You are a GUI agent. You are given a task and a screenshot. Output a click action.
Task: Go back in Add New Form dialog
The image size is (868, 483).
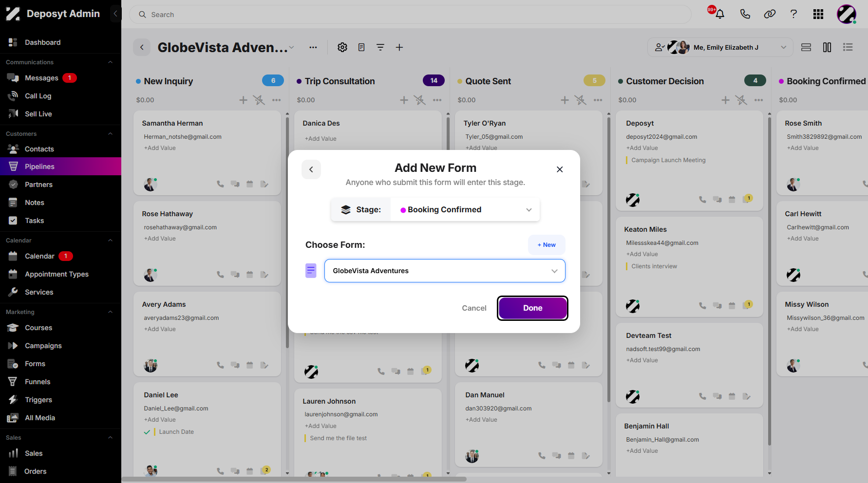pyautogui.click(x=311, y=169)
